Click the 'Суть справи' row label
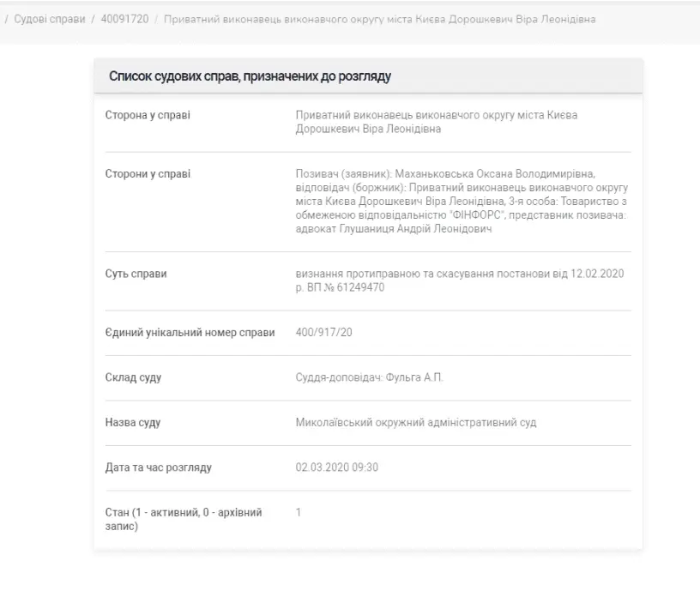The height and width of the screenshot is (615, 700). pyautogui.click(x=136, y=274)
